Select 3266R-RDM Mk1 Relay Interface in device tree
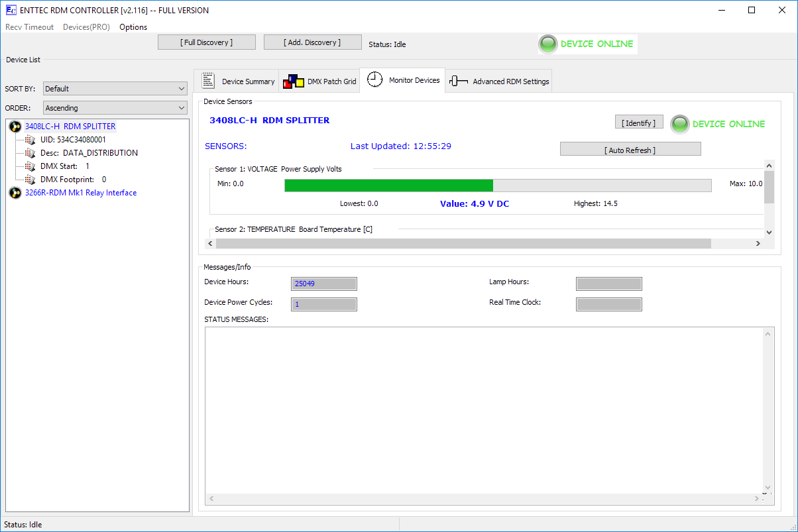 coord(81,193)
